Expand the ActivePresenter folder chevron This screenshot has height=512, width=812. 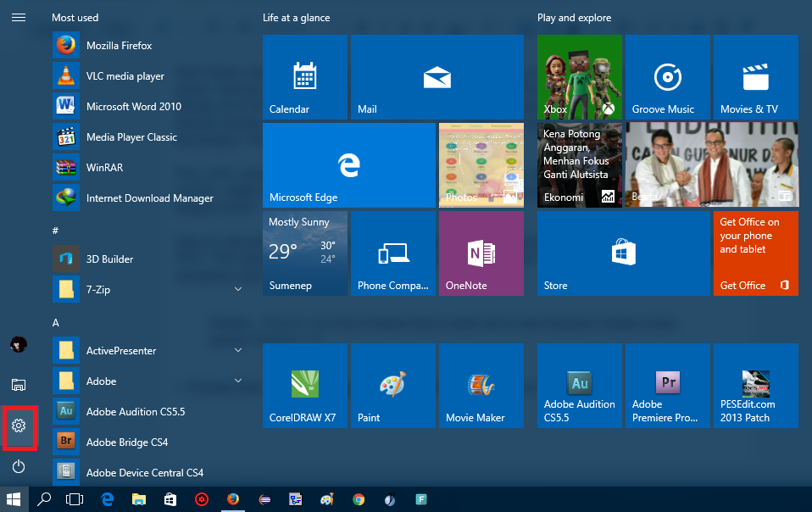coord(238,350)
